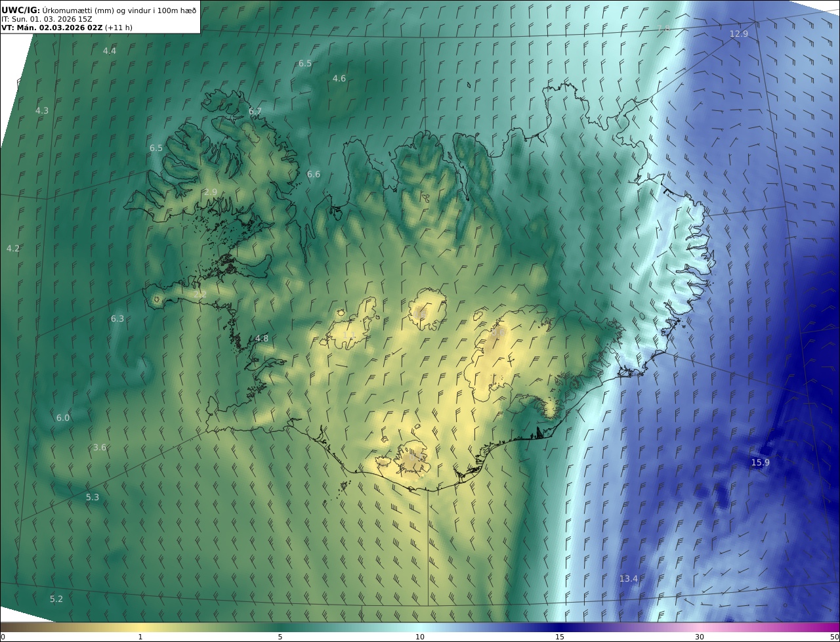The width and height of the screenshot is (840, 642).
Task: Click the colorbar tick label 10
Action: pos(420,637)
